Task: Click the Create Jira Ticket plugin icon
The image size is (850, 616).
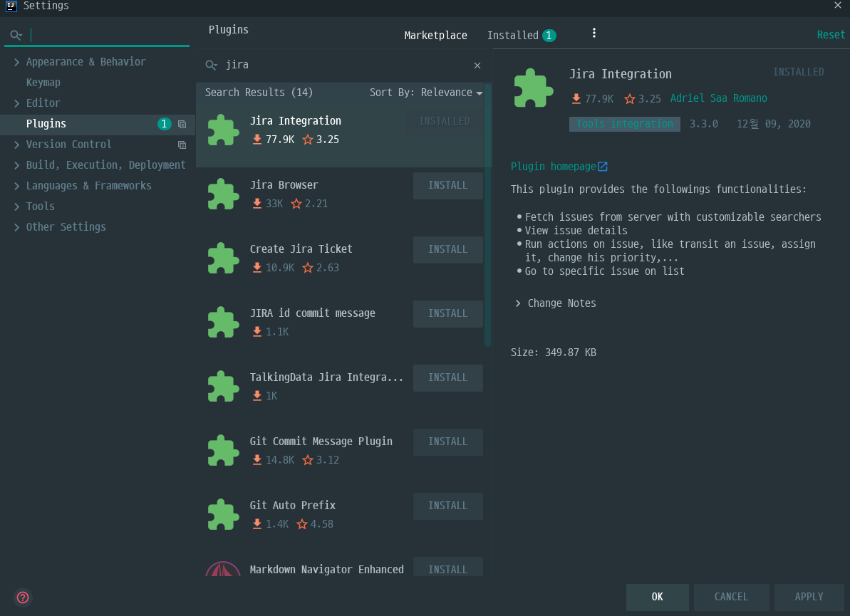Action: (x=223, y=258)
